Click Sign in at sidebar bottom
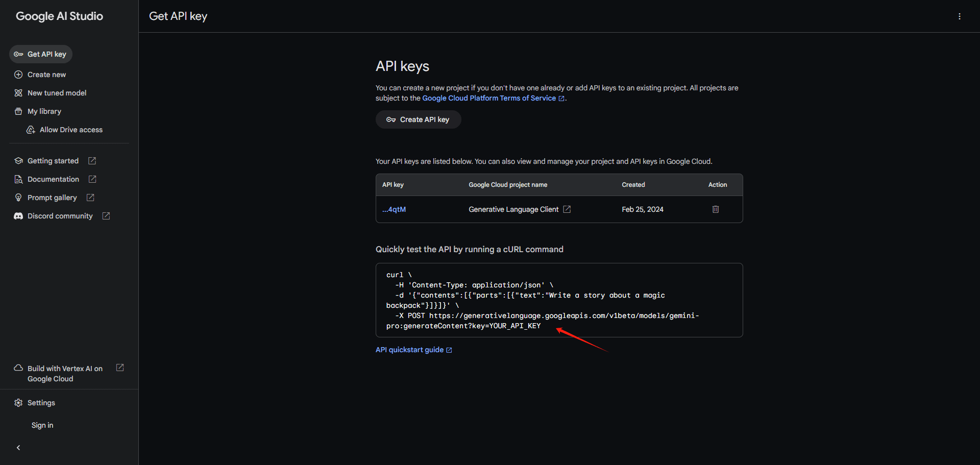 pos(42,425)
